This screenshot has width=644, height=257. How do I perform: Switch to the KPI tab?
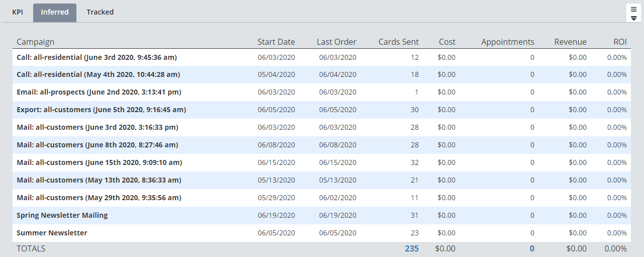[x=18, y=12]
